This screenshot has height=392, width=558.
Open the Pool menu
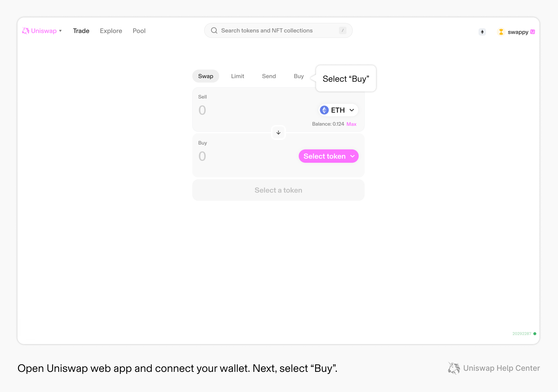[139, 31]
